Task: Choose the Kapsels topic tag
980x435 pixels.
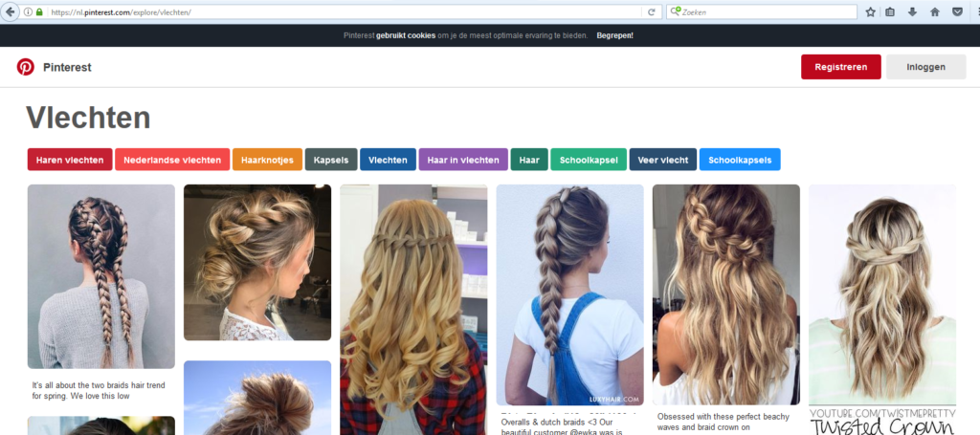Action: click(331, 160)
